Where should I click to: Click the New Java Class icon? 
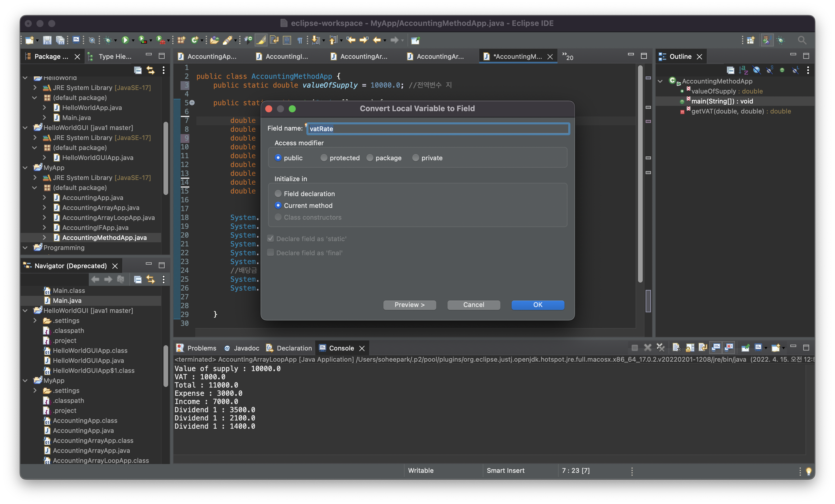(195, 40)
